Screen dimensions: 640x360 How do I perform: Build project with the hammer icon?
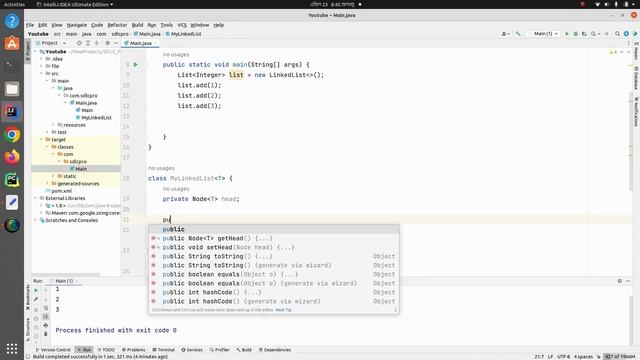point(518,34)
